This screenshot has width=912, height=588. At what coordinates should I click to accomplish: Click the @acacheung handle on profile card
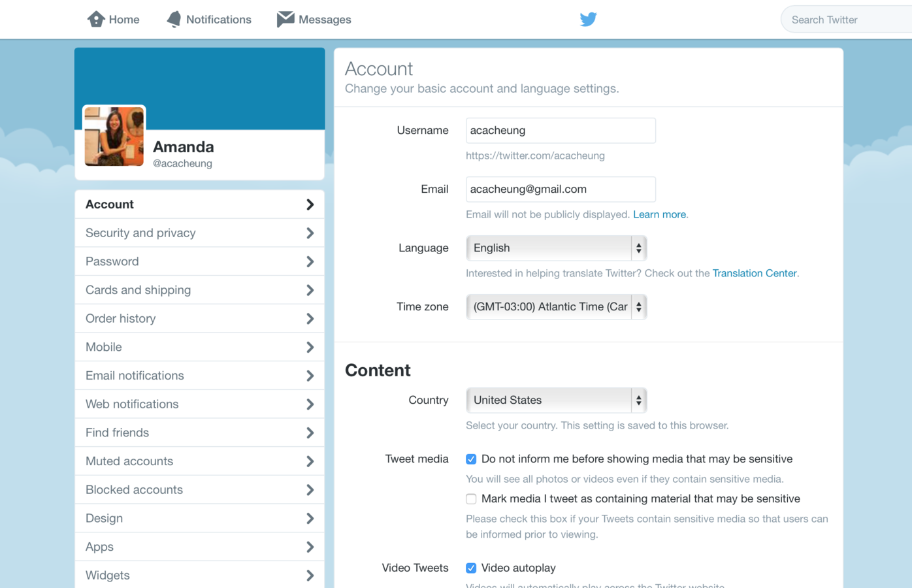(x=182, y=163)
